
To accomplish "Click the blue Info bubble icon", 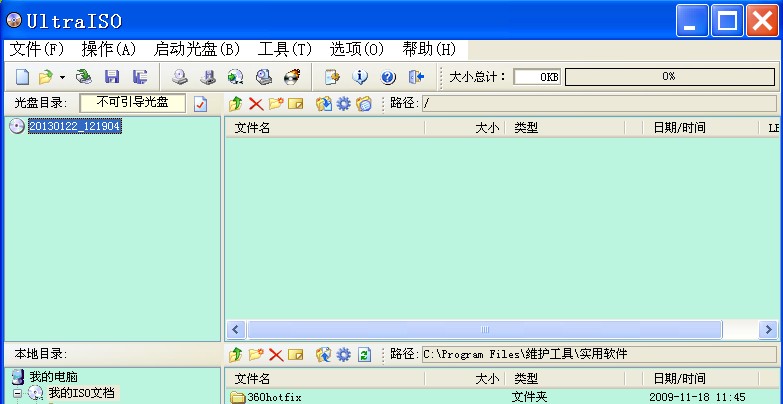I will pos(360,77).
